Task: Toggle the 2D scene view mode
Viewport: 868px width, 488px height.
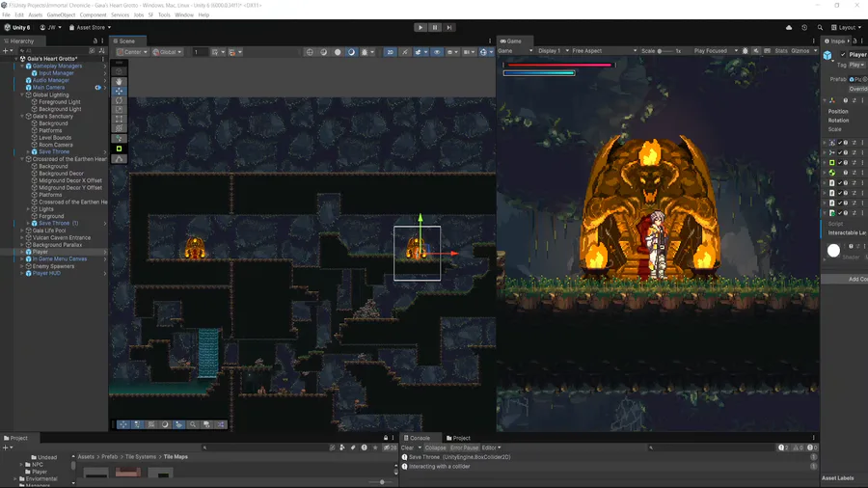Action: (390, 52)
